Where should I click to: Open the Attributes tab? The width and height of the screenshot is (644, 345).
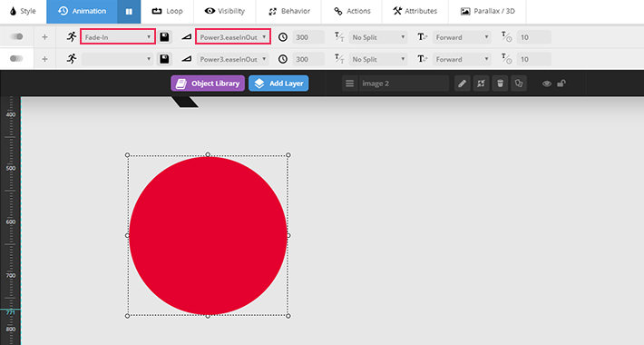[x=415, y=11]
